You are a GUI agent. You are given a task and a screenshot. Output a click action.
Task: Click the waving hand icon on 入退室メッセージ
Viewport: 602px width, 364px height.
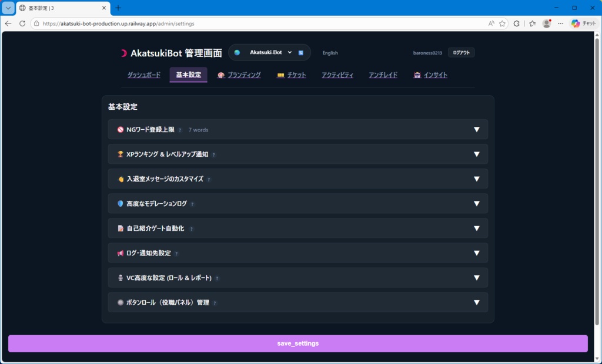coord(121,178)
